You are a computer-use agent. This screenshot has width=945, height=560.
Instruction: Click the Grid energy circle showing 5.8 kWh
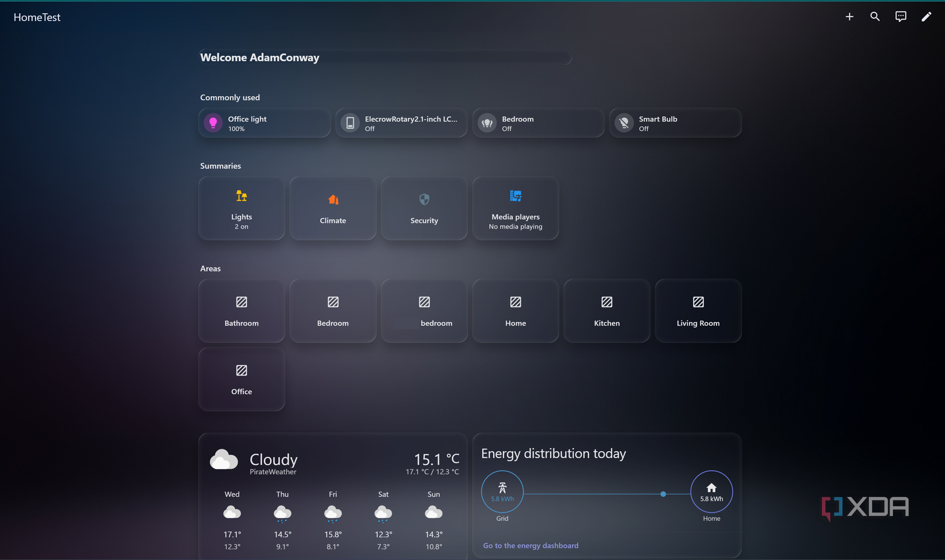coord(502,491)
